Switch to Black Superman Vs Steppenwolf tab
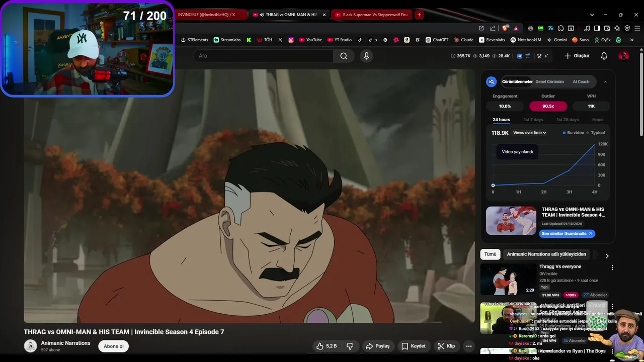644x362 pixels. pos(371,15)
